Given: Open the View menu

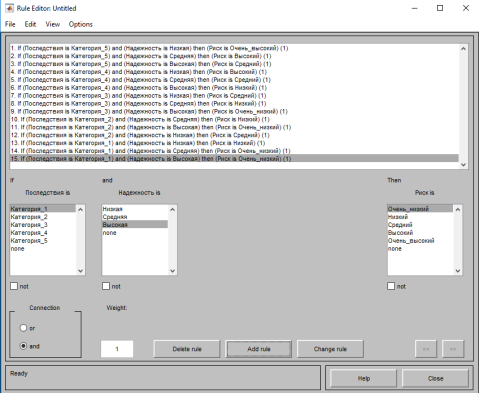Looking at the screenshot, I should [53, 24].
